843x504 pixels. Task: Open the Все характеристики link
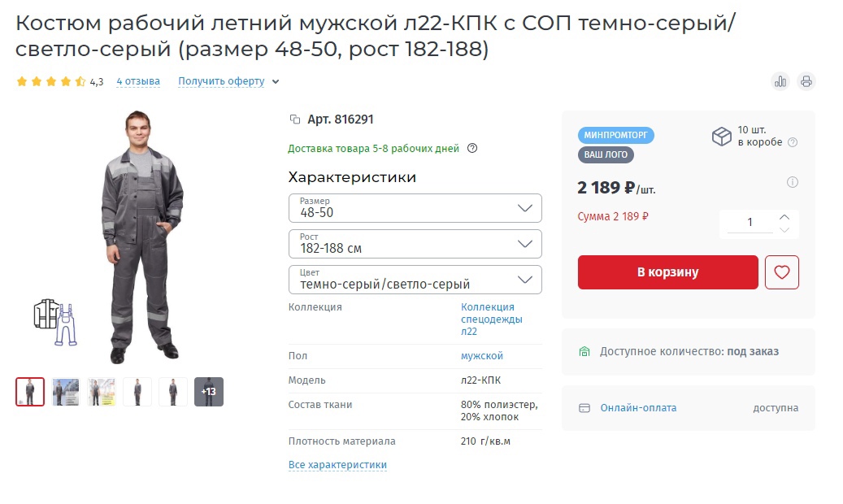coord(337,465)
